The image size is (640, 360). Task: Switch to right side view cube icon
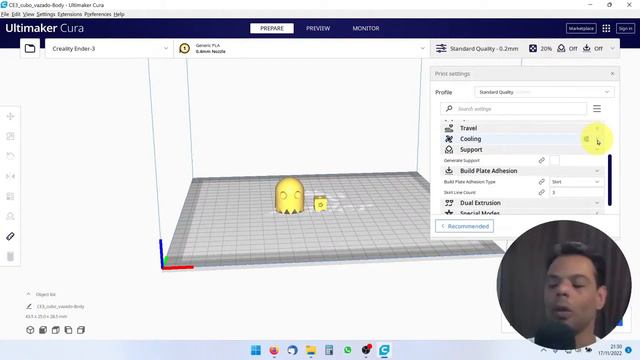pos(81,330)
